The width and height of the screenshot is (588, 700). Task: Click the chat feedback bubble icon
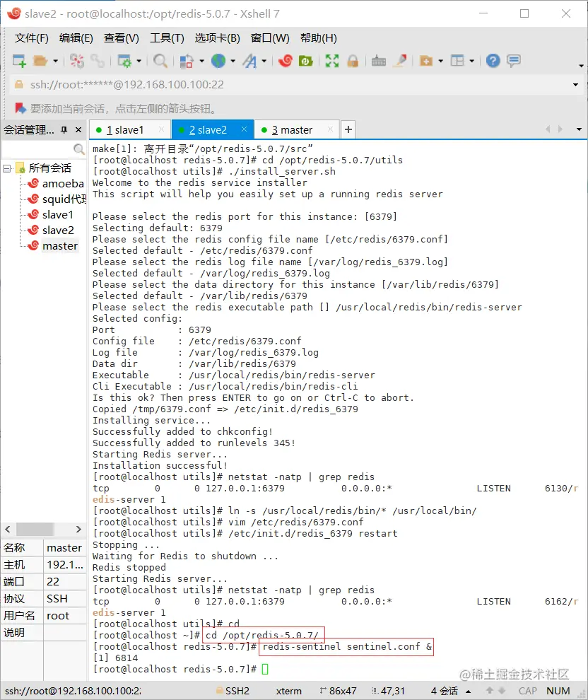click(x=514, y=60)
